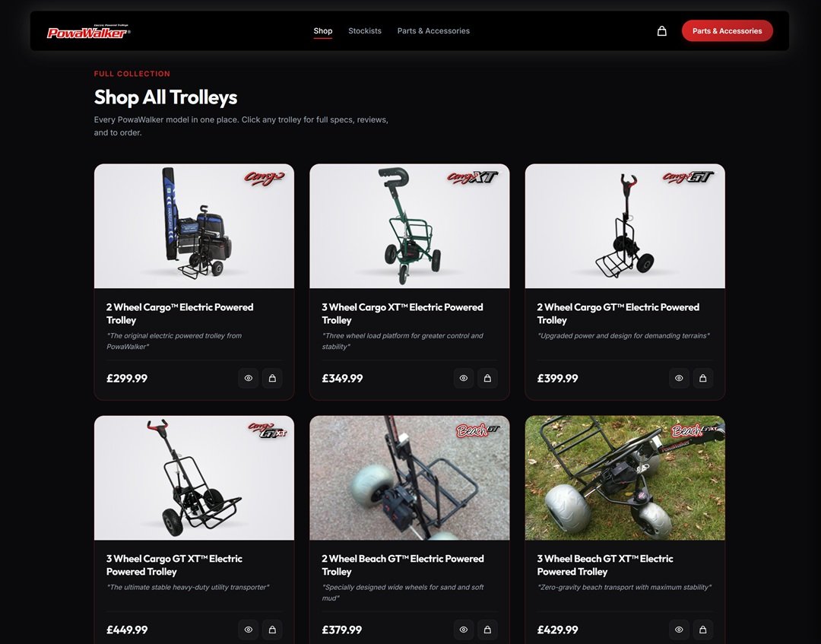Click the £379.99 price

click(341, 630)
